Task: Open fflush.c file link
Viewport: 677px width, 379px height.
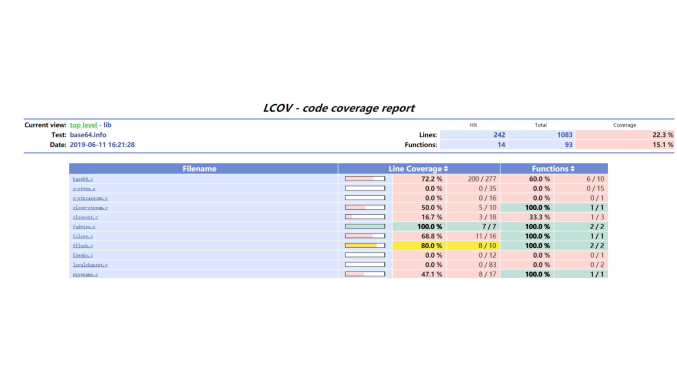Action: tap(82, 246)
